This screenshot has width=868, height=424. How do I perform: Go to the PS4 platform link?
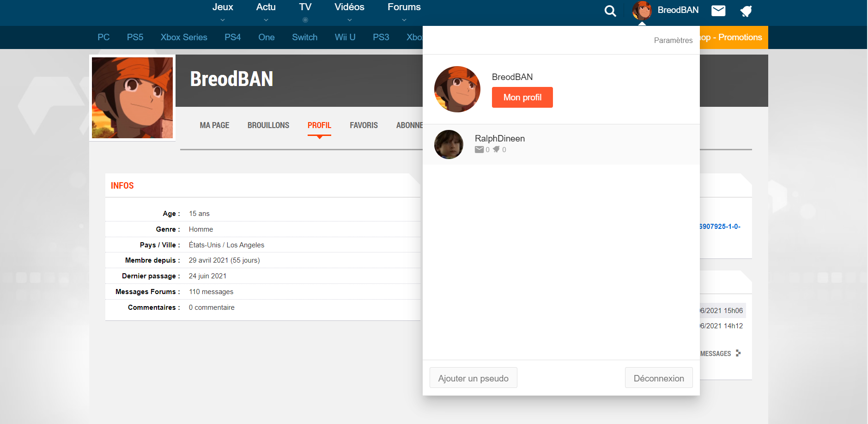click(x=233, y=37)
